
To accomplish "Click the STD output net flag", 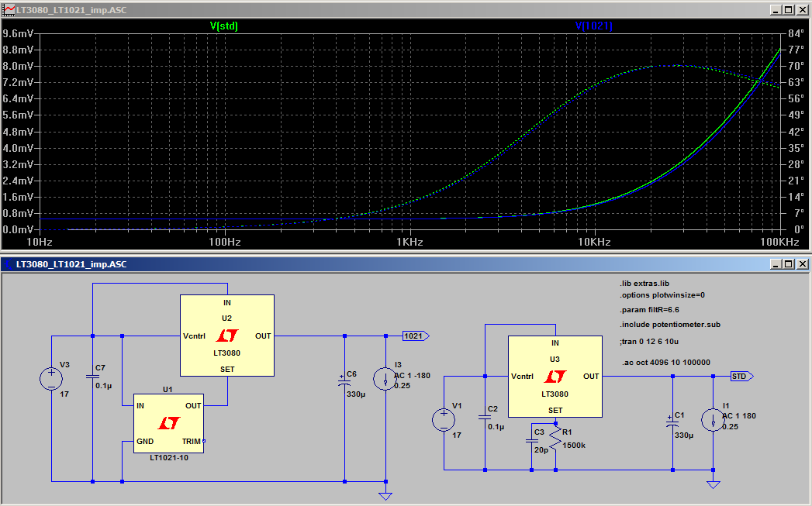I will 741,376.
